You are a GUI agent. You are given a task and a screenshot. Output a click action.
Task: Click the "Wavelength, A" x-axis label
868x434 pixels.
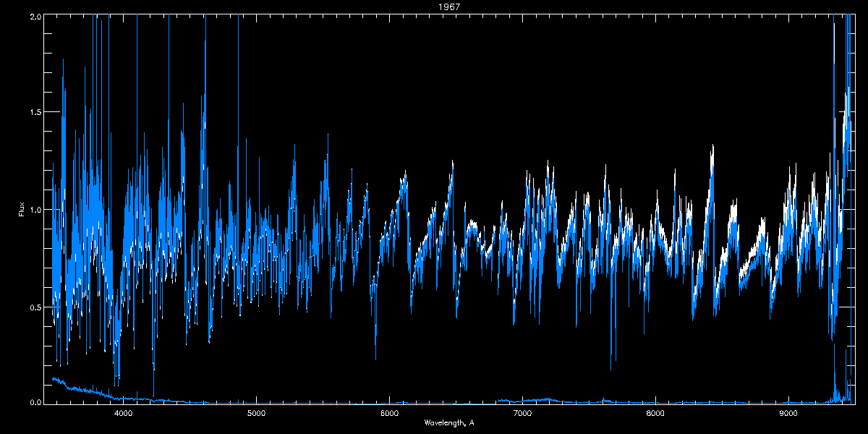tap(449, 422)
